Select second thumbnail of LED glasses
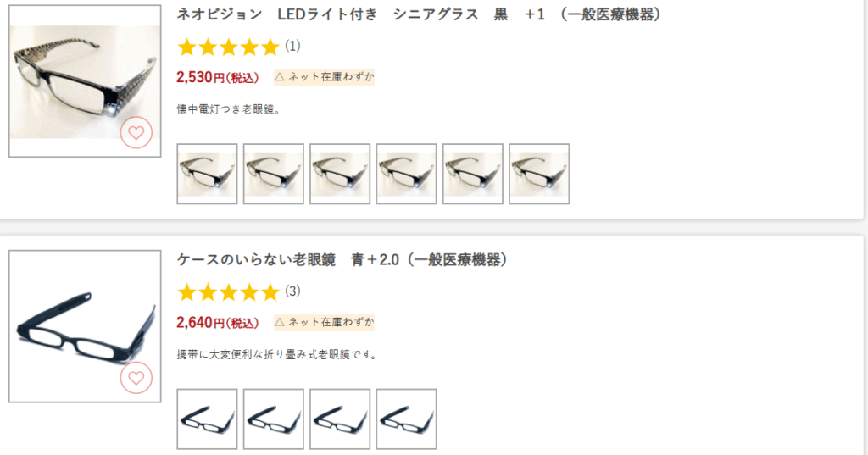Viewport: 868px width, 455px height. pos(274,174)
